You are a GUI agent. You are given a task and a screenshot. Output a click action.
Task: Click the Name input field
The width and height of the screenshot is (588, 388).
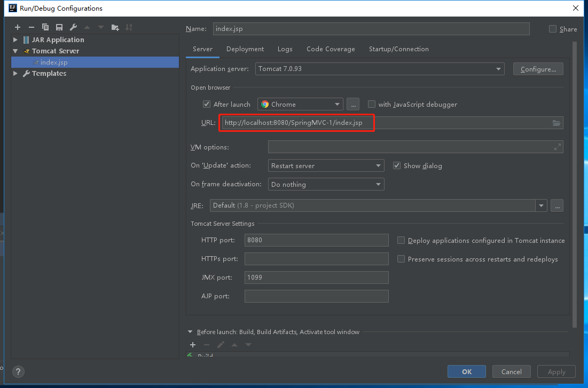pos(371,29)
